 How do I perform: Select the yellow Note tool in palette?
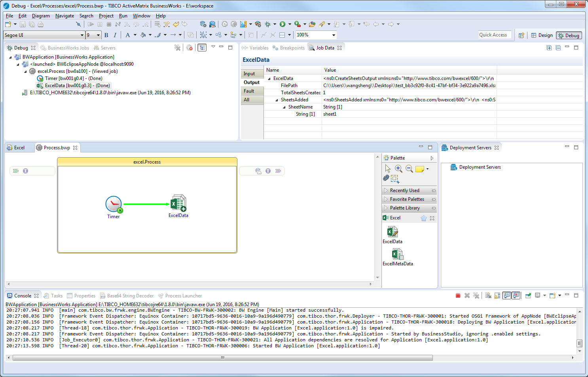419,169
